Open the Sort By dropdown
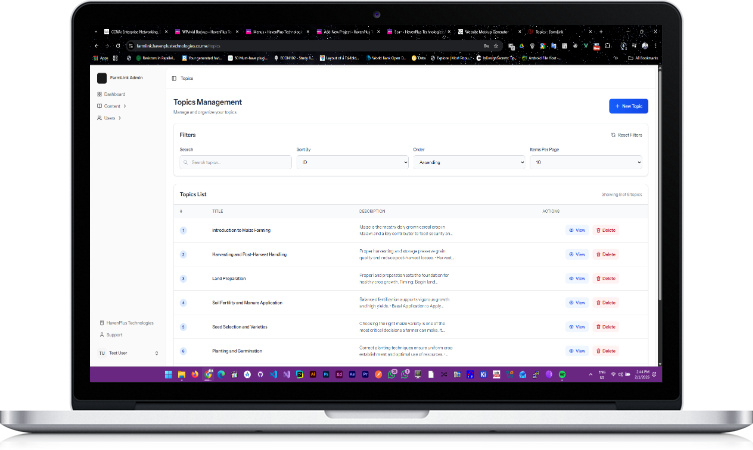753x450 pixels. [x=352, y=161]
